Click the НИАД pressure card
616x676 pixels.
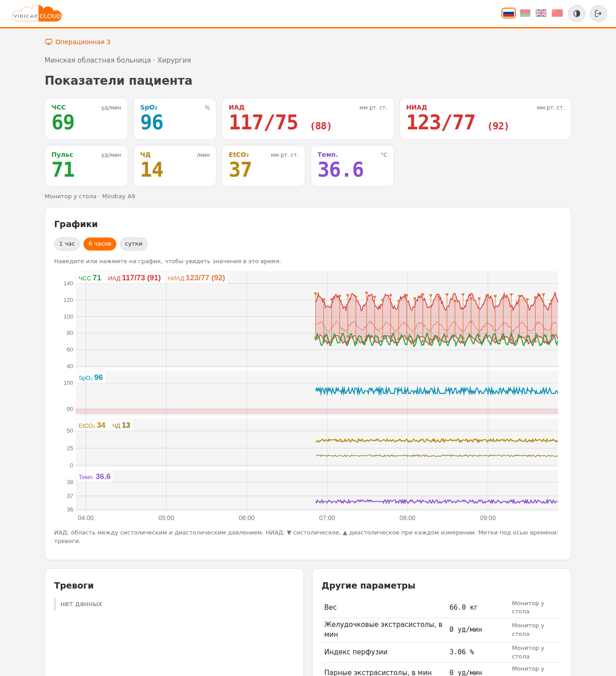coord(485,119)
